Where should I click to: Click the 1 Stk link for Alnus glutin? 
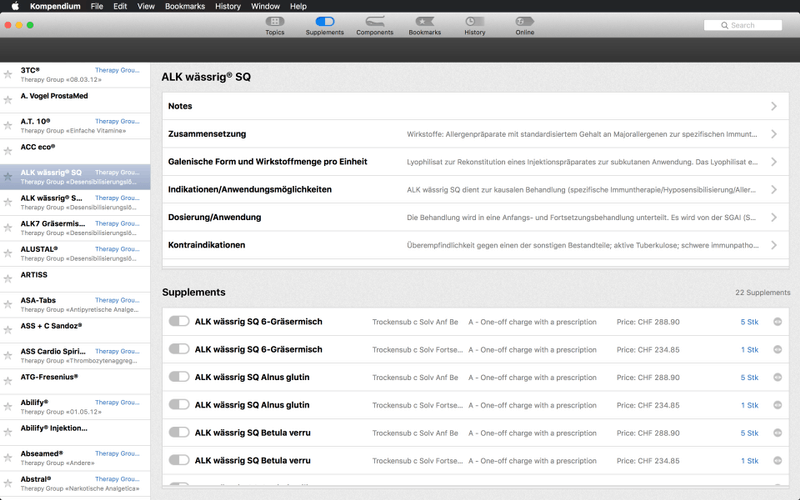pyautogui.click(x=749, y=405)
